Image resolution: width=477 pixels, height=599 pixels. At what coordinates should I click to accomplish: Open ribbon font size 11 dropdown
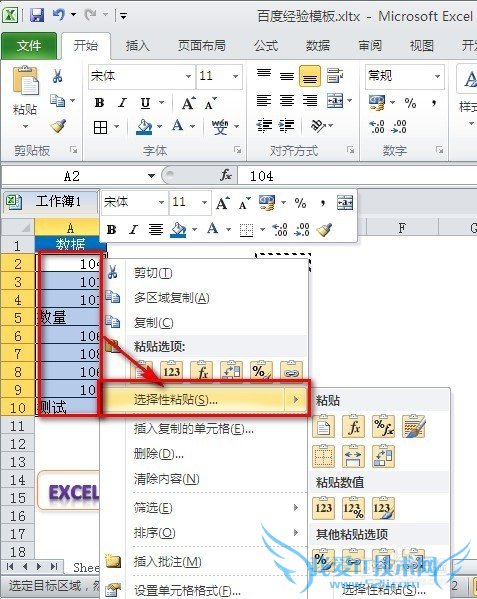coord(236,76)
